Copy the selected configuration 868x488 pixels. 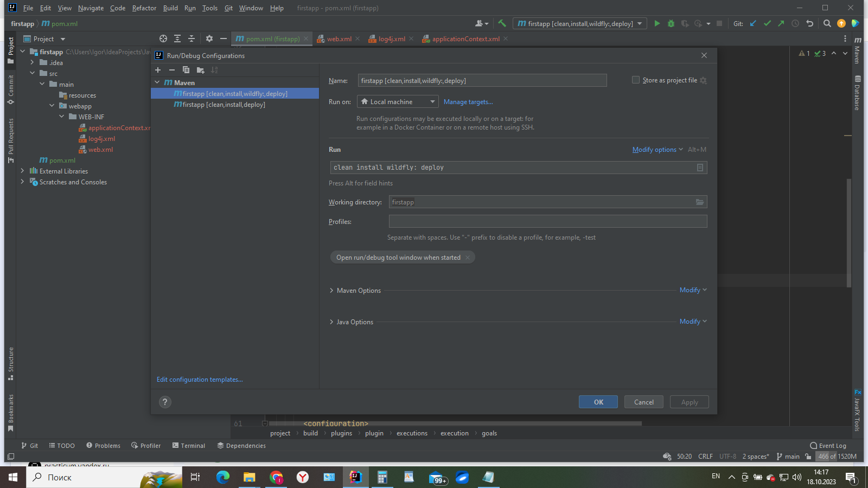click(186, 70)
